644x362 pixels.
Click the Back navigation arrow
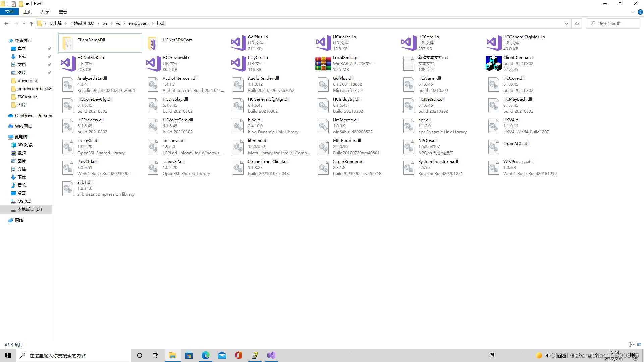coord(6,23)
